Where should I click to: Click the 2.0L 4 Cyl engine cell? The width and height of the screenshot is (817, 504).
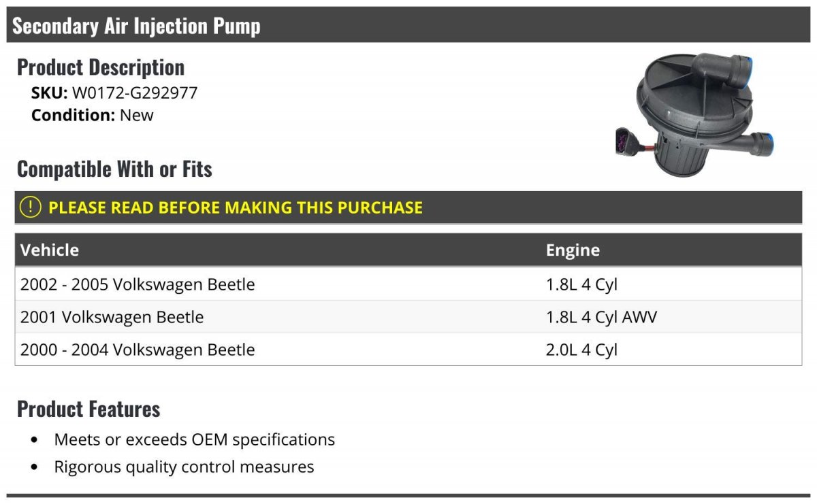point(581,350)
